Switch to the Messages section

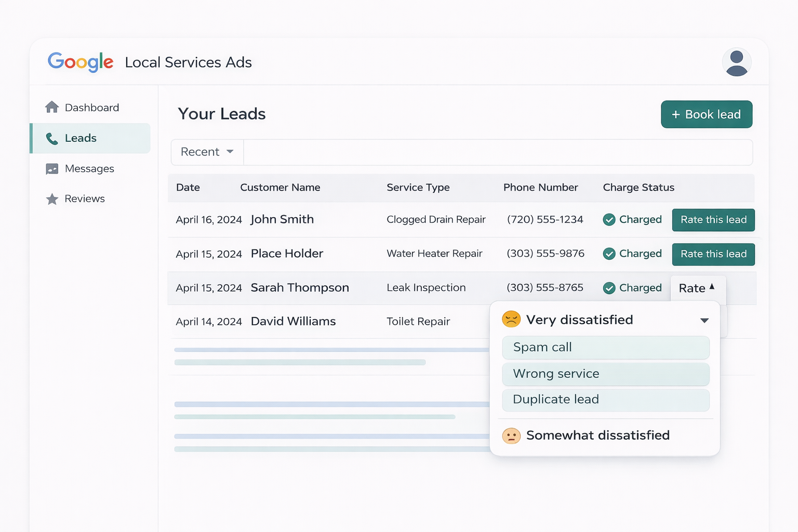[x=89, y=168]
